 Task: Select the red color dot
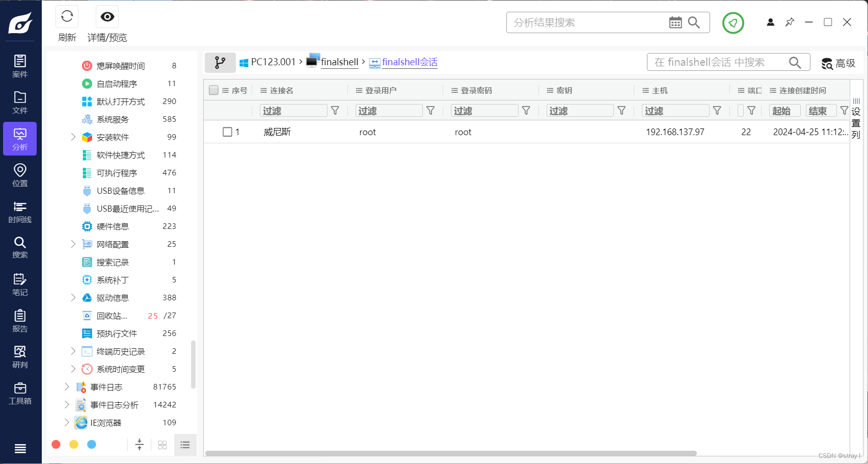[56, 445]
